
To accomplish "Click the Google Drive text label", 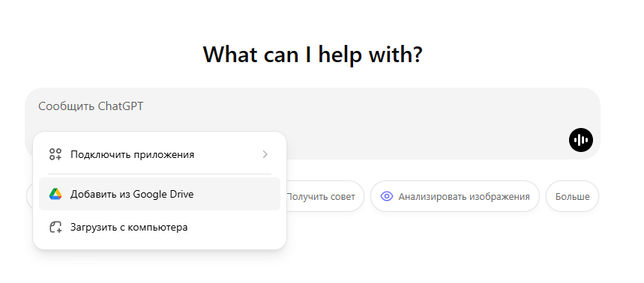I will pyautogui.click(x=163, y=194).
